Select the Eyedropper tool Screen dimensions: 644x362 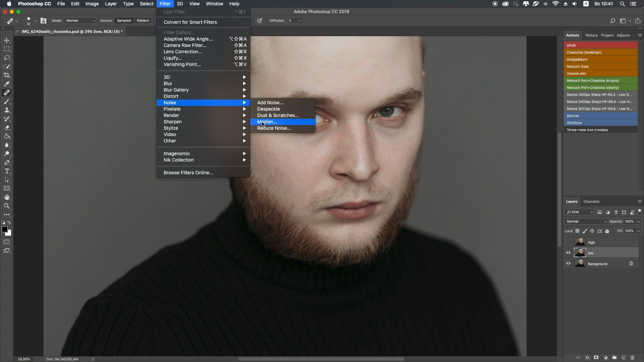pos(7,84)
